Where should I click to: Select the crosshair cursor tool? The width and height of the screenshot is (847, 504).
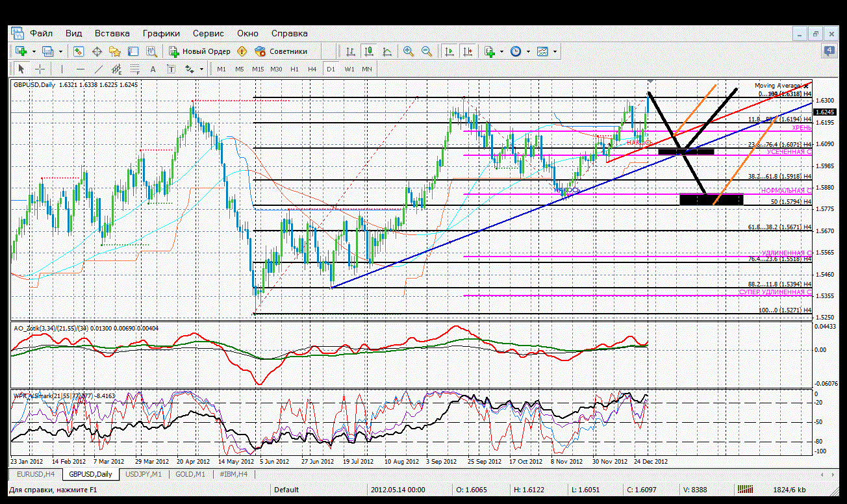[40, 69]
